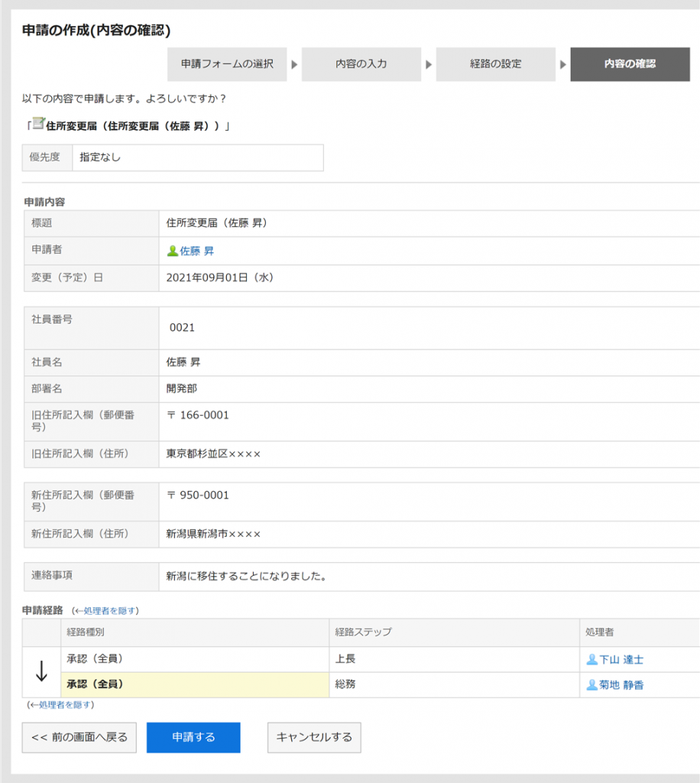Image resolution: width=700 pixels, height=783 pixels.
Task: Click the page heading 申請の作成(内容の確認)
Action: click(96, 31)
